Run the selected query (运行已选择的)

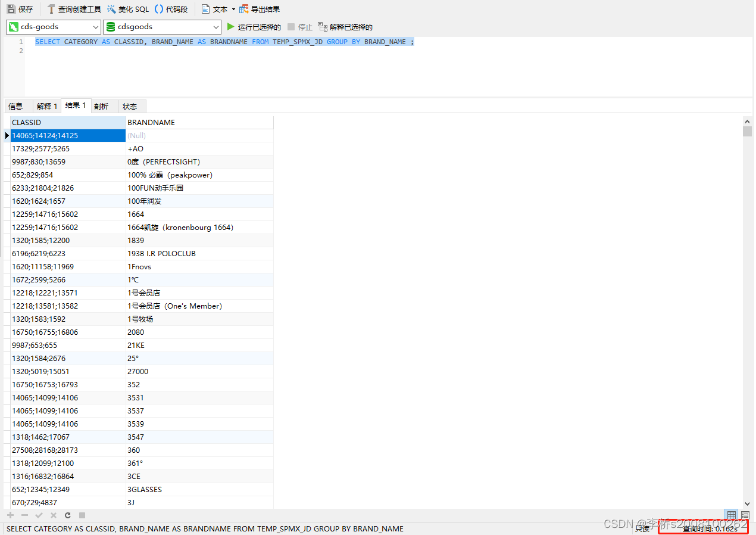point(254,27)
